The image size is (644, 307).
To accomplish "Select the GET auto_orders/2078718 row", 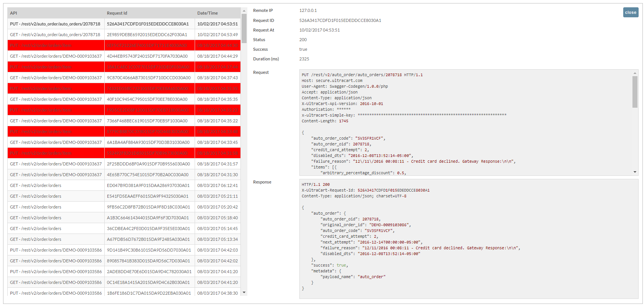I will pyautogui.click(x=124, y=35).
